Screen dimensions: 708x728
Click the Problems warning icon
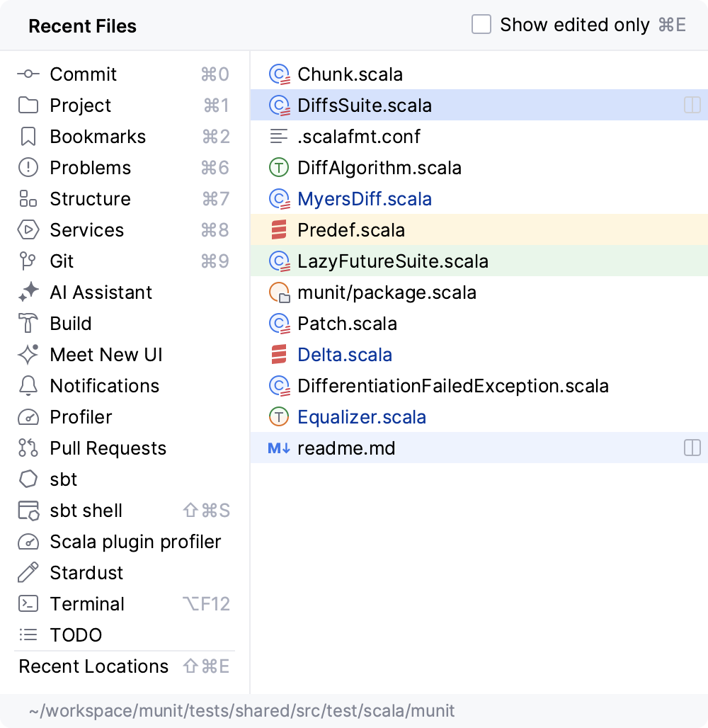28,168
